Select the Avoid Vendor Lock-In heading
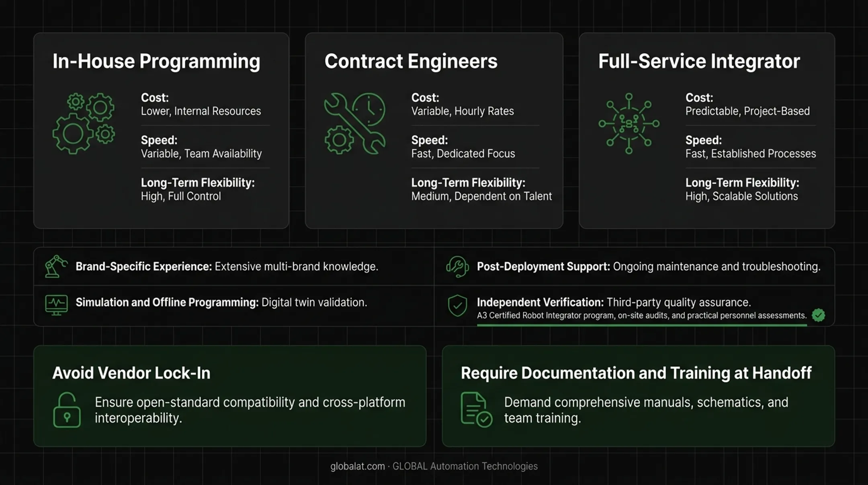Viewport: 868px width, 485px height. tap(131, 373)
